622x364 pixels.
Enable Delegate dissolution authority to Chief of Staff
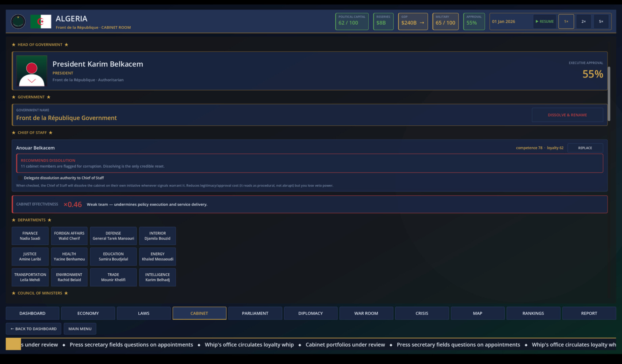[x=20, y=178]
